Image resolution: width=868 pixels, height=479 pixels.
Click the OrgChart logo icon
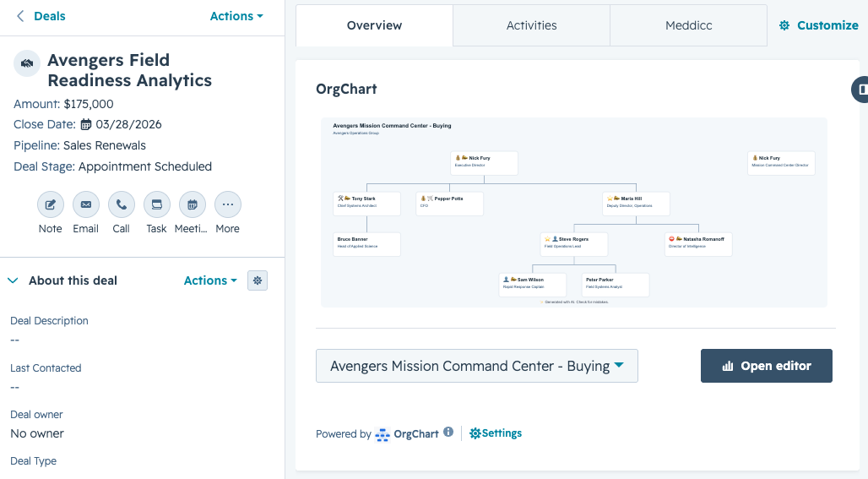(382, 435)
